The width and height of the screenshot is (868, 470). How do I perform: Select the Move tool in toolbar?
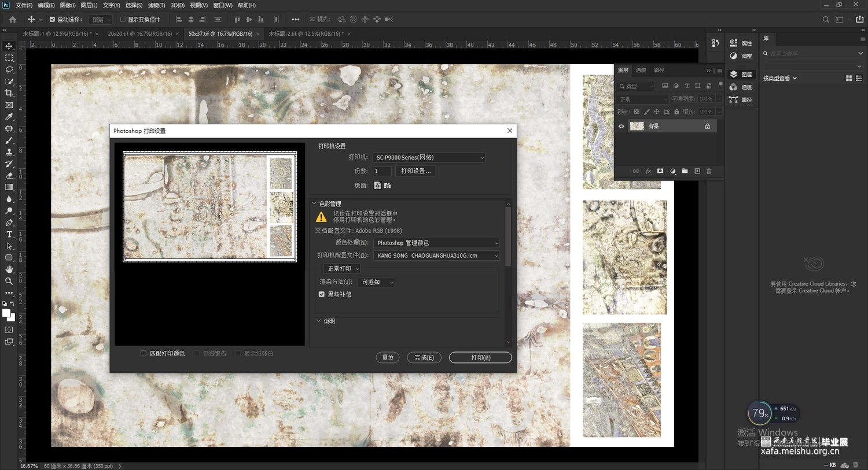[x=9, y=46]
